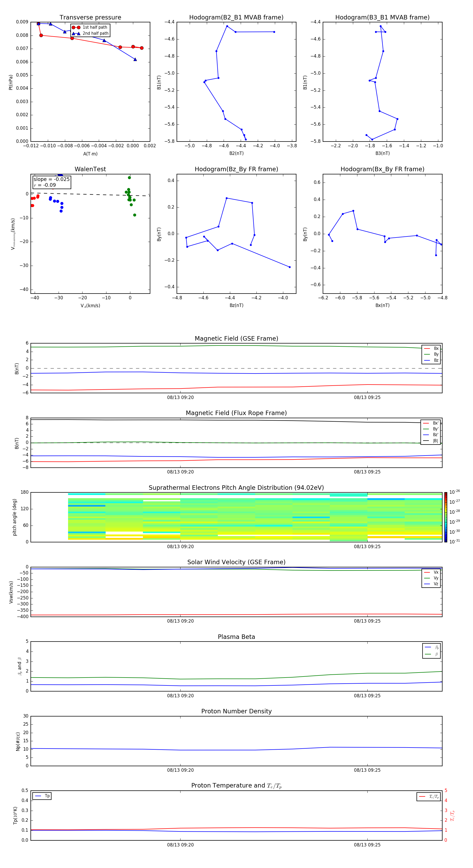This screenshot has width=473, height=868.
Task: Click the "-400" tick on Vsw axis
Action: coord(23,617)
